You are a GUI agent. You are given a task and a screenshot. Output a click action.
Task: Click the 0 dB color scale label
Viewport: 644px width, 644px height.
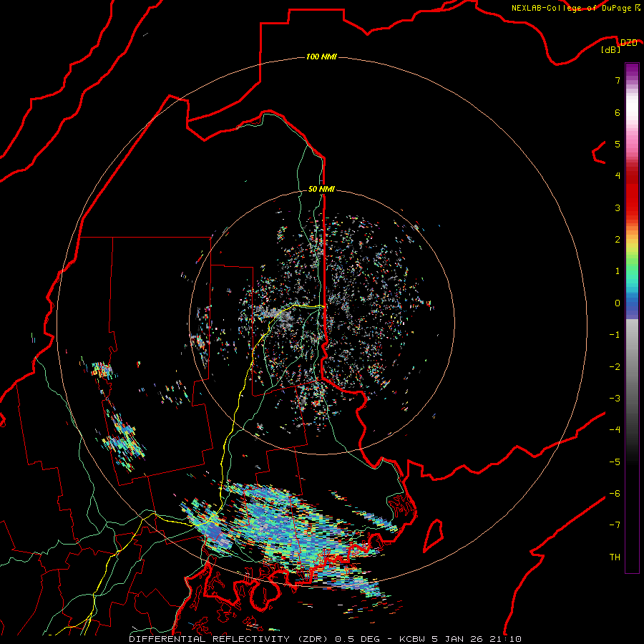[x=618, y=303]
